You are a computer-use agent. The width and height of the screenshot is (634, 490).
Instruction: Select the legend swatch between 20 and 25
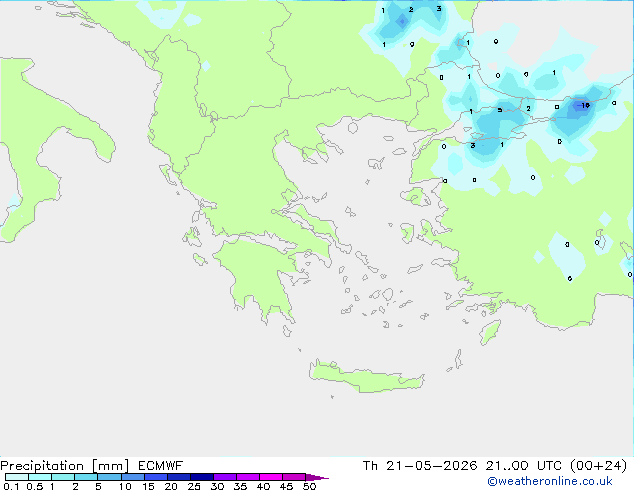[179, 477]
